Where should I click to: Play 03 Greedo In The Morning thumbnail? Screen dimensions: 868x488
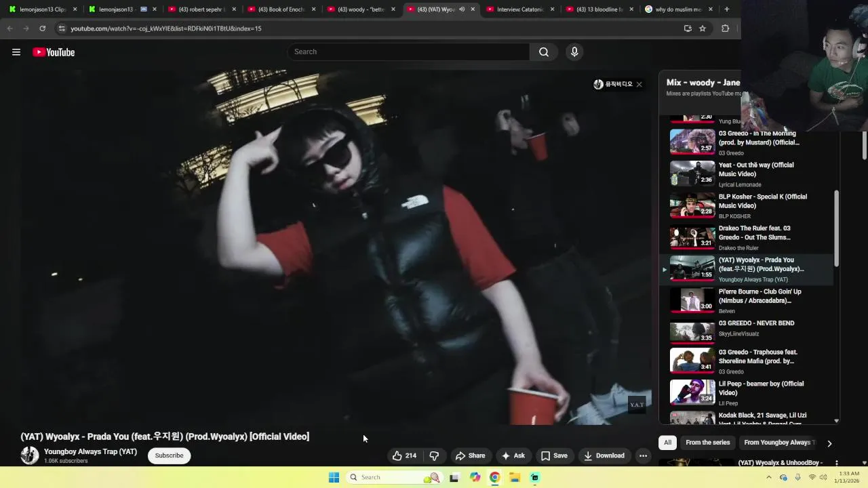(692, 142)
